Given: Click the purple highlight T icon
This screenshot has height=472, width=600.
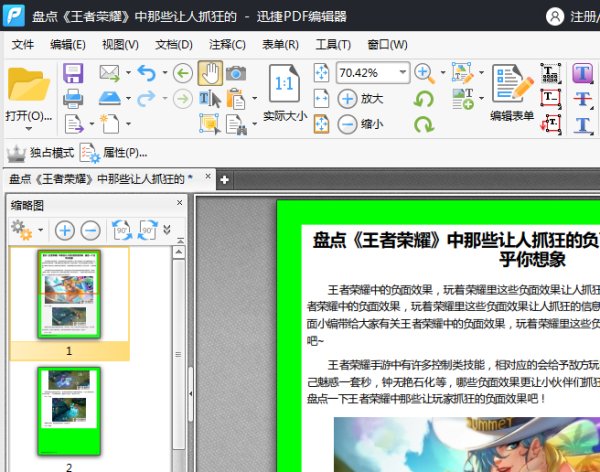Looking at the screenshot, I should pyautogui.click(x=582, y=73).
